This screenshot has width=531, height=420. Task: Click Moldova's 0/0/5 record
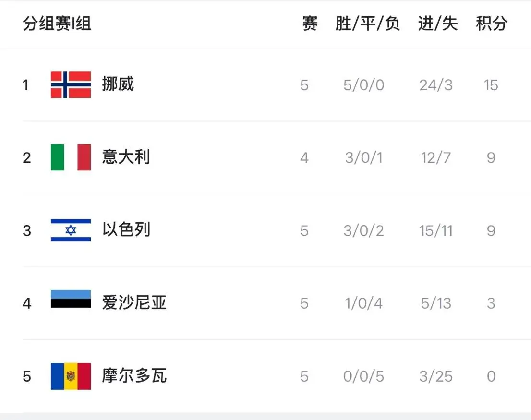[x=363, y=376]
